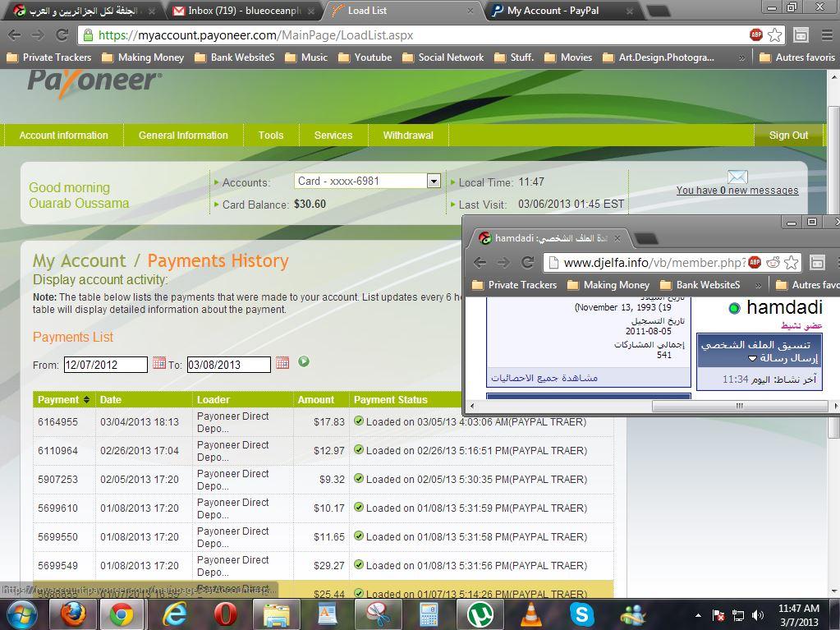Sort the table by the Payment column header
The image size is (840, 630).
tap(63, 400)
